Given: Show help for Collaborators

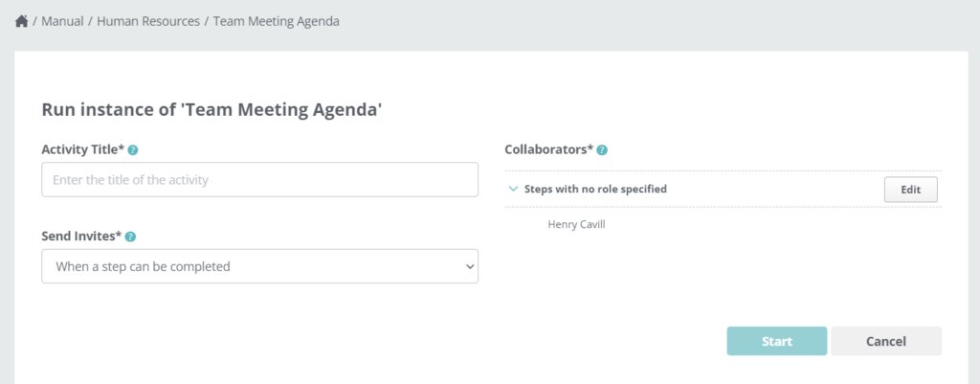Looking at the screenshot, I should (x=602, y=150).
